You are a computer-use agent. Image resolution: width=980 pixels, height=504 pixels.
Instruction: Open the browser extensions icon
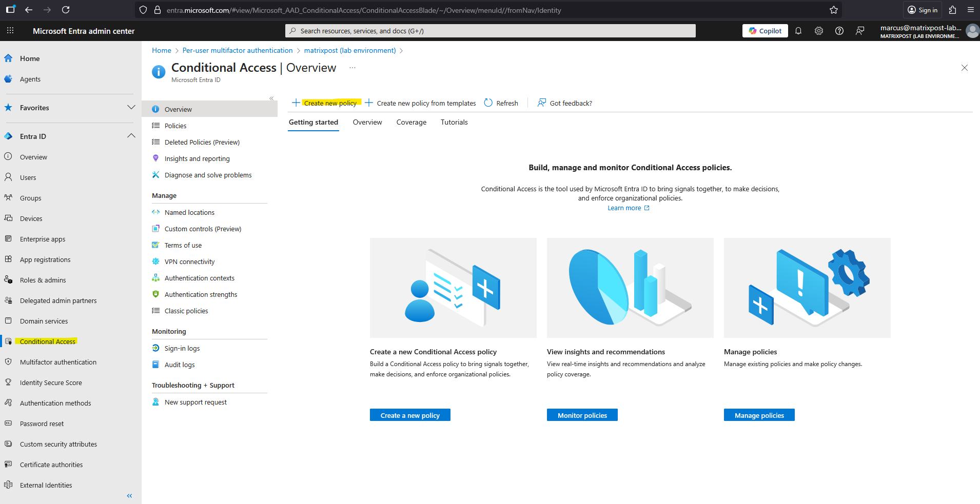coord(953,10)
